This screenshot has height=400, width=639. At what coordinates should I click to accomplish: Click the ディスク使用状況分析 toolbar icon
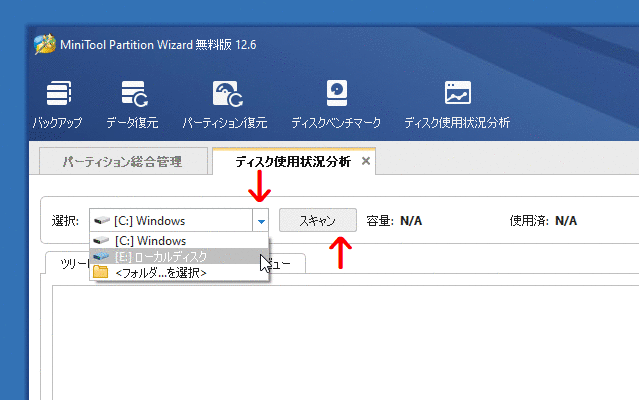point(457,106)
